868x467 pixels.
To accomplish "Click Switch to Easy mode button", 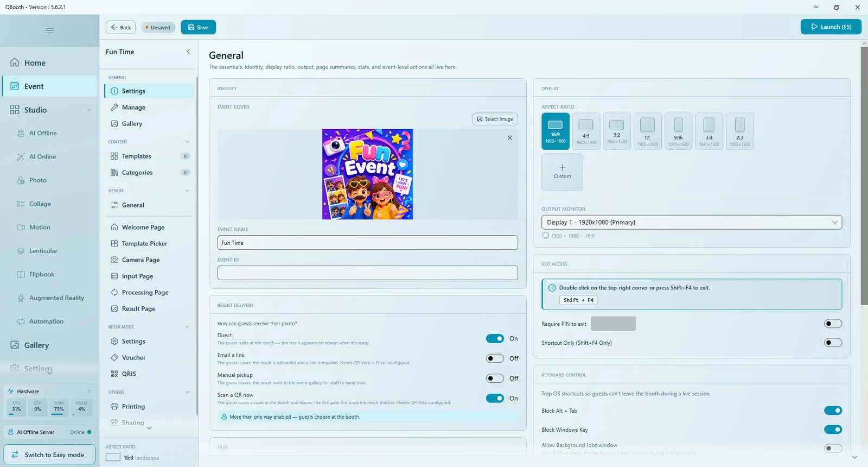I will [x=49, y=455].
